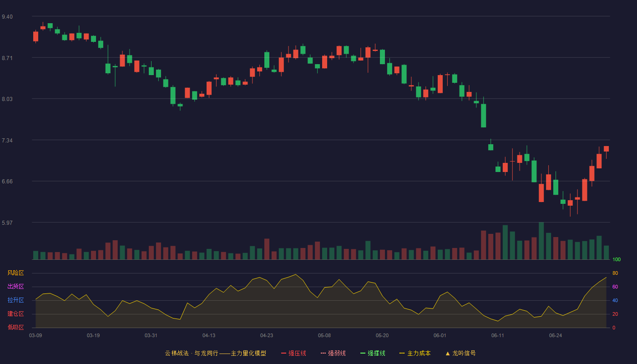Toggle the 强弱线 legend series
This screenshot has width=637, height=364.
pyautogui.click(x=333, y=353)
